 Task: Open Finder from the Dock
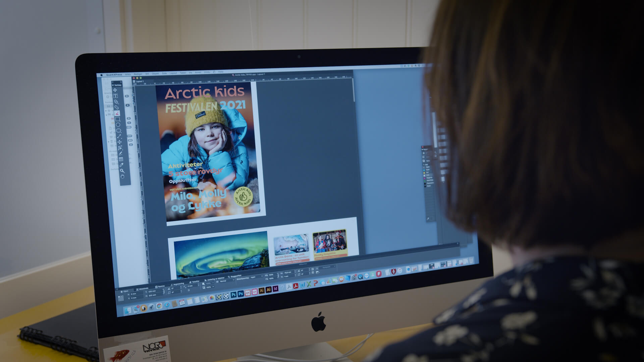pos(128,310)
